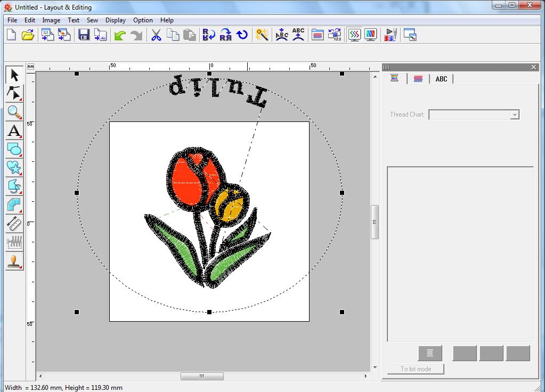Flip the object with the first mirrored R icon

pos(209,35)
